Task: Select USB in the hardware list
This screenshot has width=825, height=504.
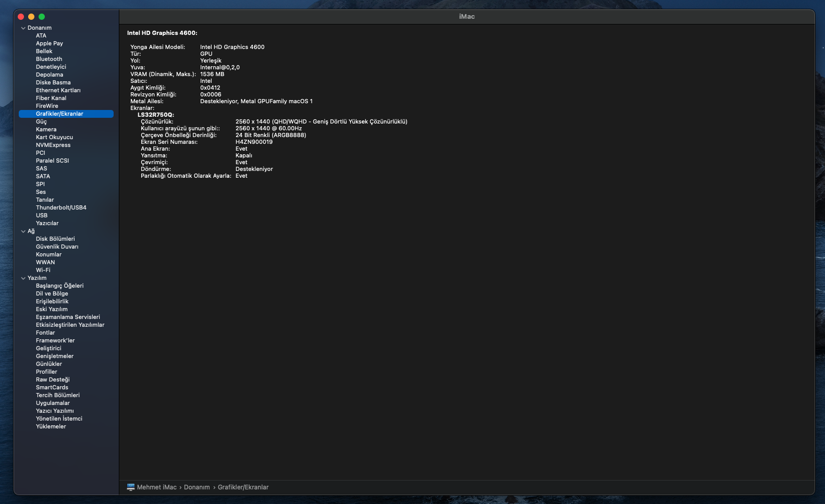Action: [42, 216]
